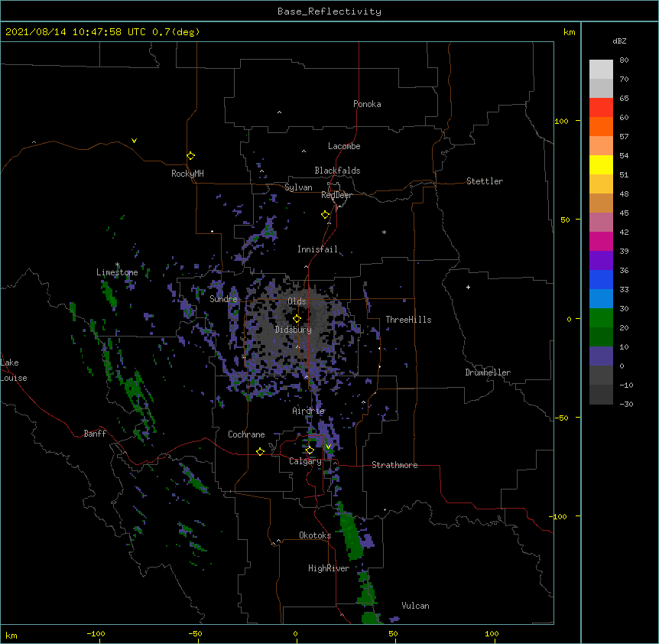Viewport: 659px width, 644px height.
Task: Click the RockyMH label
Action: (x=187, y=174)
